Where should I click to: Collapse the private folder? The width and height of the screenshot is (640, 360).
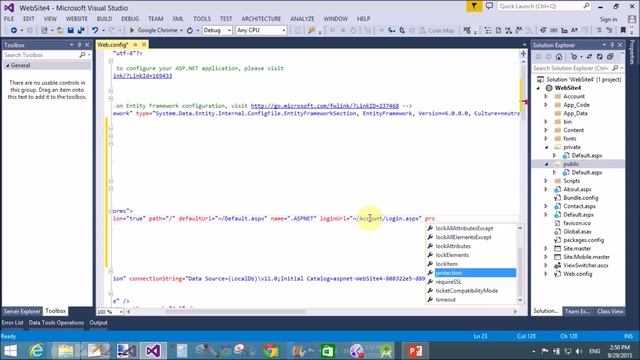[x=547, y=147]
